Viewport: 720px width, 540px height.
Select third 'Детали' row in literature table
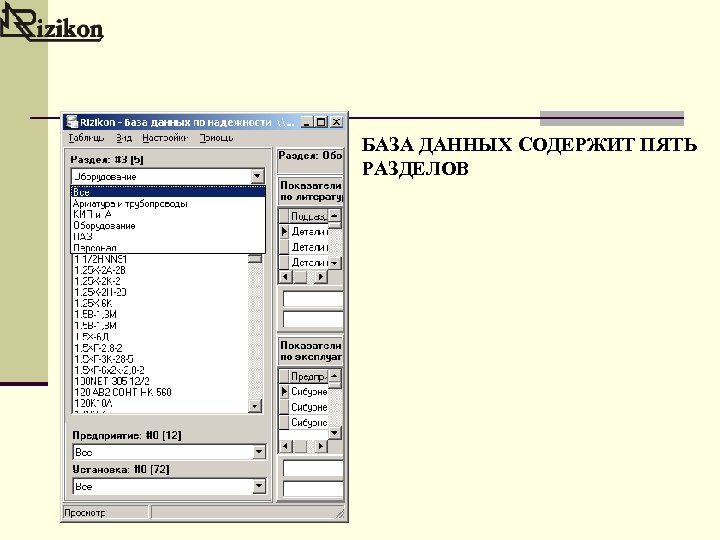click(x=309, y=262)
